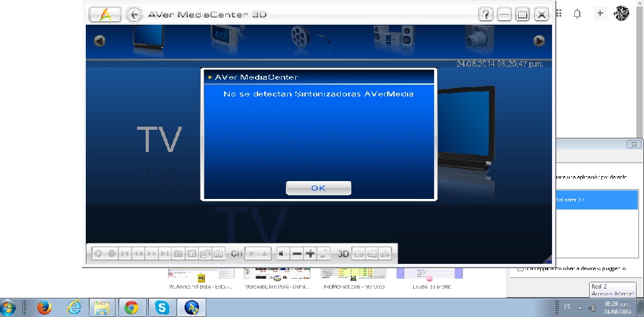The height and width of the screenshot is (317, 644).
Task: Show hidden tray icons arrow
Action: (x=580, y=308)
